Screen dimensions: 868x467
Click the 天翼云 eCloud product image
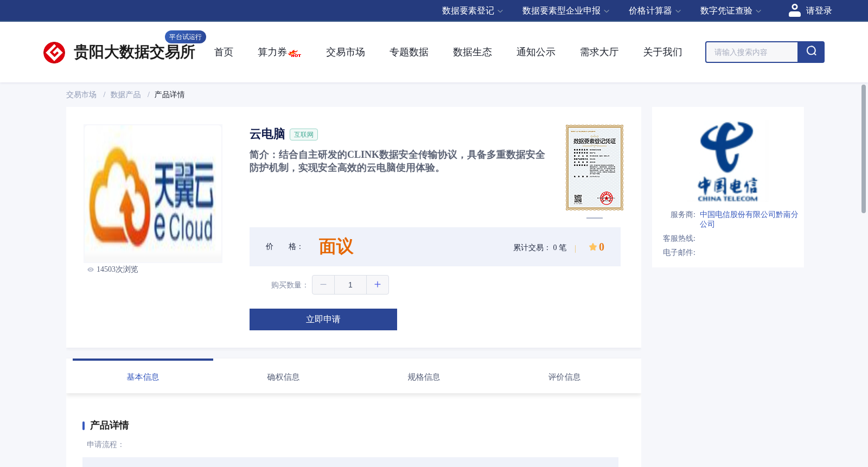[153, 194]
